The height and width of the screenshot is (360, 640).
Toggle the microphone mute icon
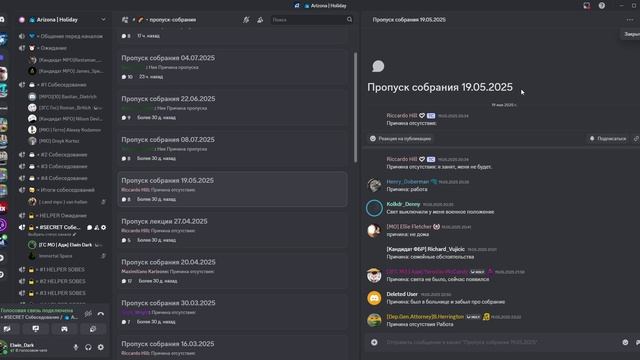click(76, 347)
